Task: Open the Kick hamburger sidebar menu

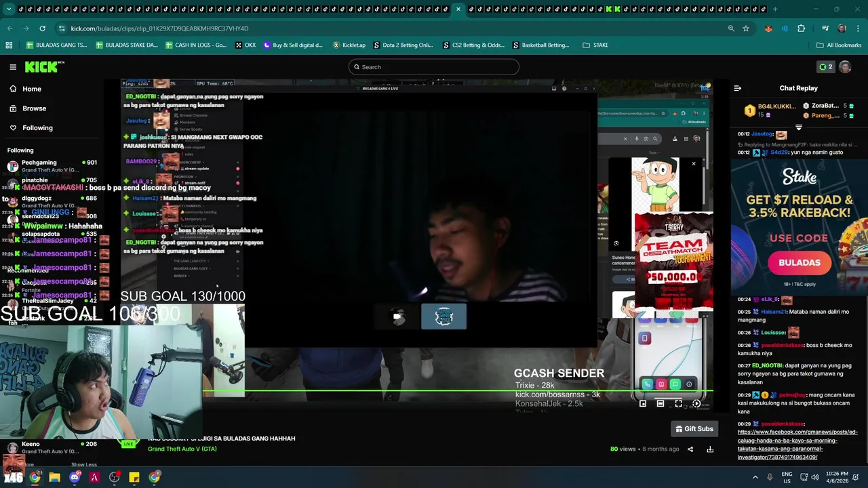Action: [x=13, y=67]
